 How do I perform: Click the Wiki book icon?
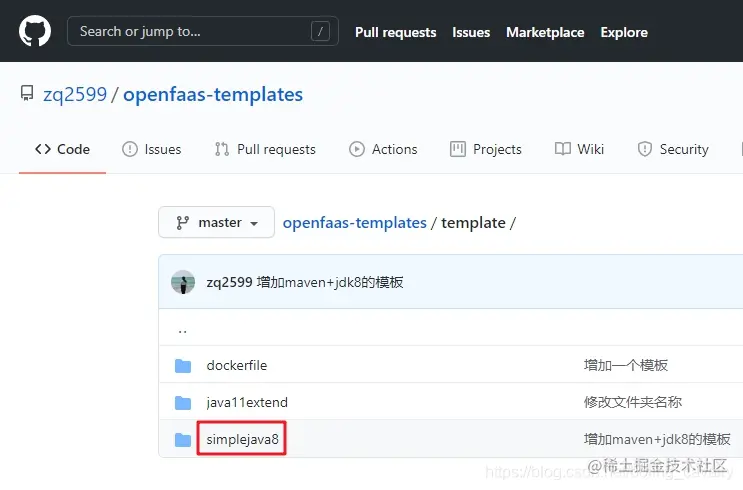point(562,149)
